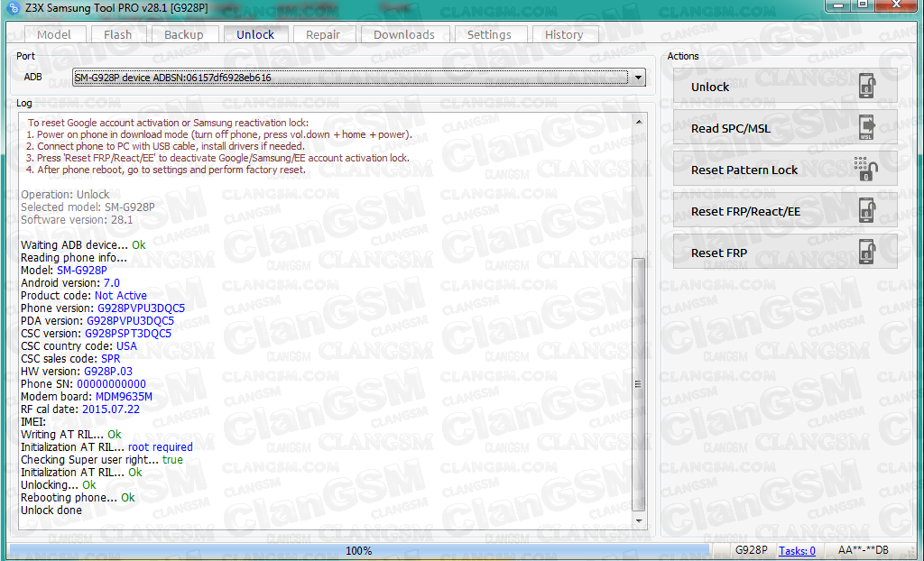Viewport: 924px width, 561px height.
Task: Click 'Checking Super user right... true' line
Action: click(x=102, y=460)
